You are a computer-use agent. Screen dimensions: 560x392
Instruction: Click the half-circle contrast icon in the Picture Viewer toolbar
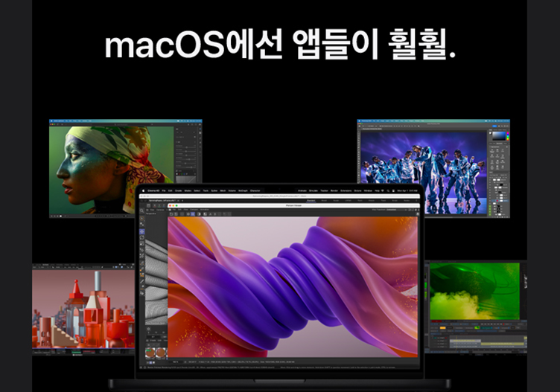(199, 214)
